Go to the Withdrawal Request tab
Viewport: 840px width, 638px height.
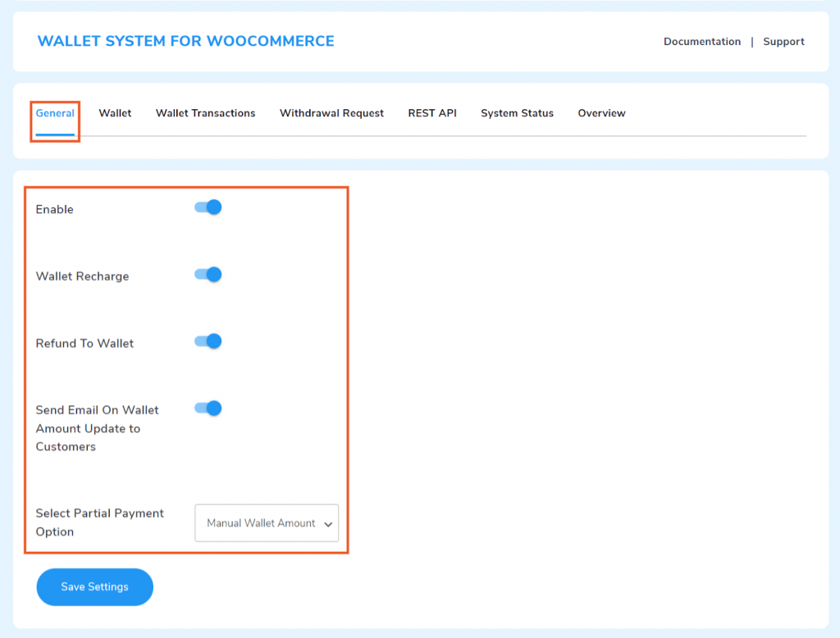click(331, 113)
